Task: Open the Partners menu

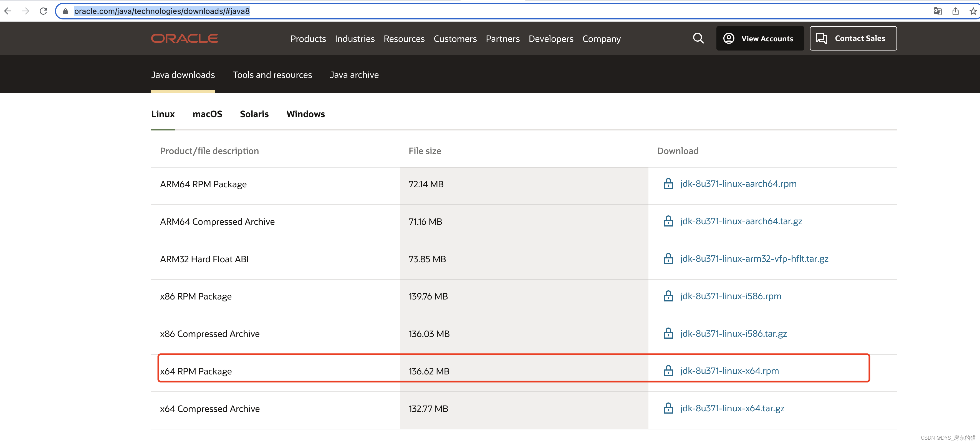Action: coord(502,39)
